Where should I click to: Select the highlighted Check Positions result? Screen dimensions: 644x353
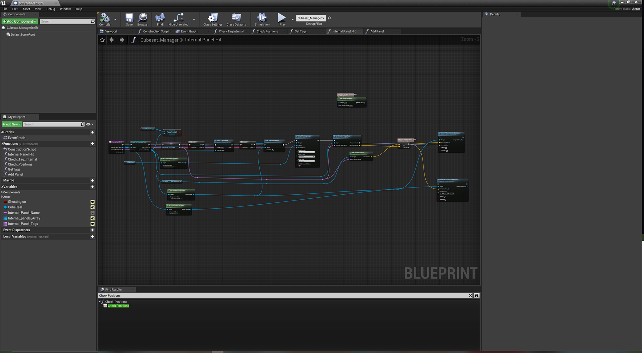tap(118, 306)
